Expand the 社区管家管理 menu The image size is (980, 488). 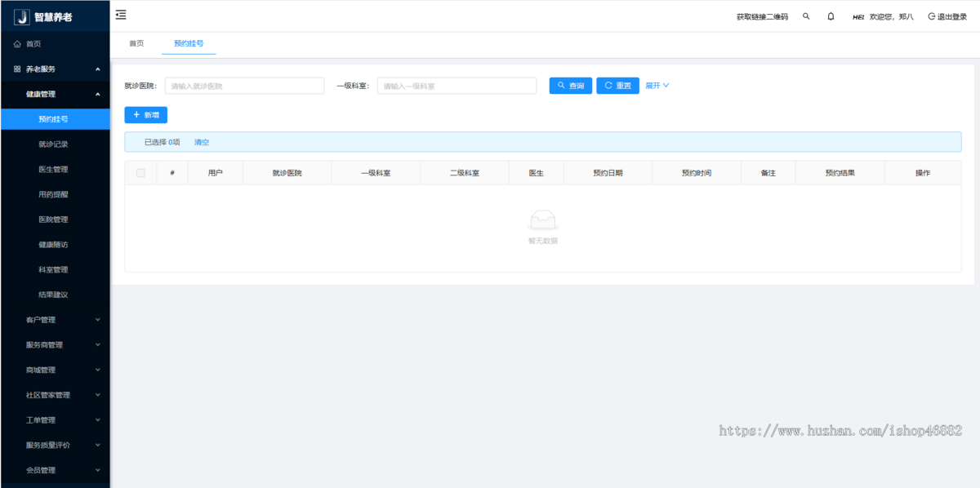point(55,395)
